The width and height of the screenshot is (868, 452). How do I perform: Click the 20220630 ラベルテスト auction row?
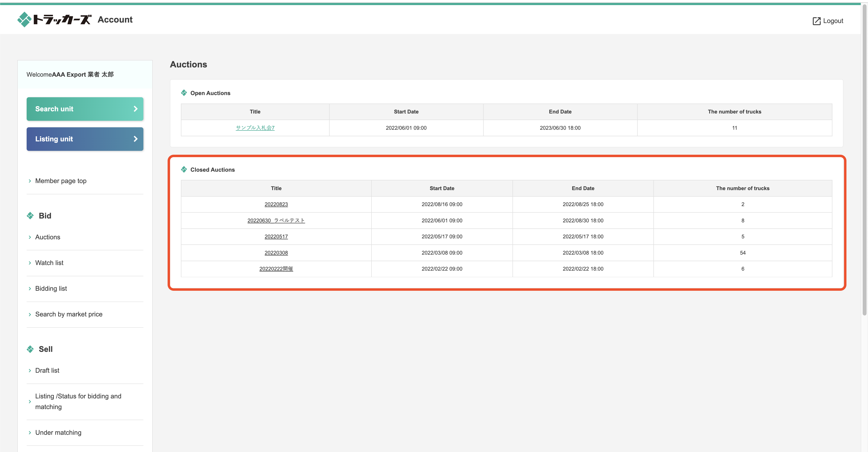coord(276,220)
